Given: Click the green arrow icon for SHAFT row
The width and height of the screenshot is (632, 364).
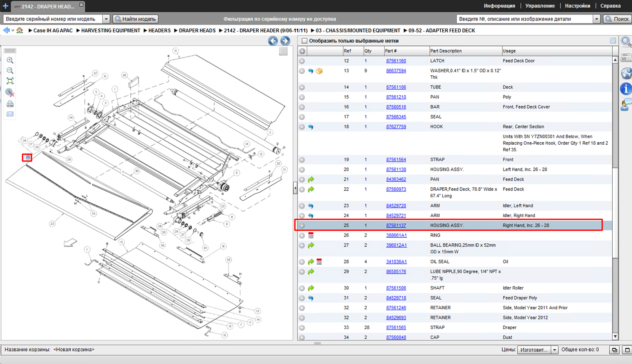Looking at the screenshot, I should [x=311, y=288].
